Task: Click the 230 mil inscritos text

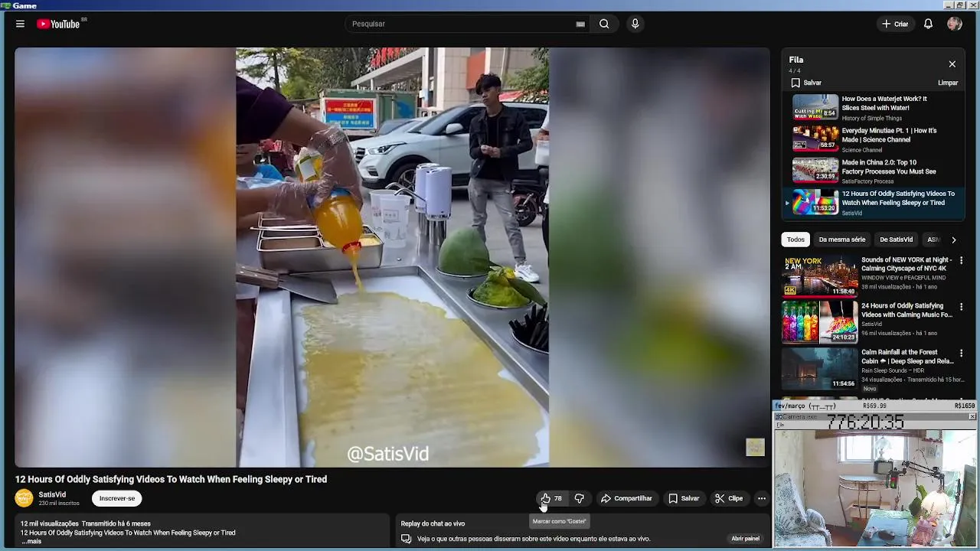Action: tap(59, 504)
